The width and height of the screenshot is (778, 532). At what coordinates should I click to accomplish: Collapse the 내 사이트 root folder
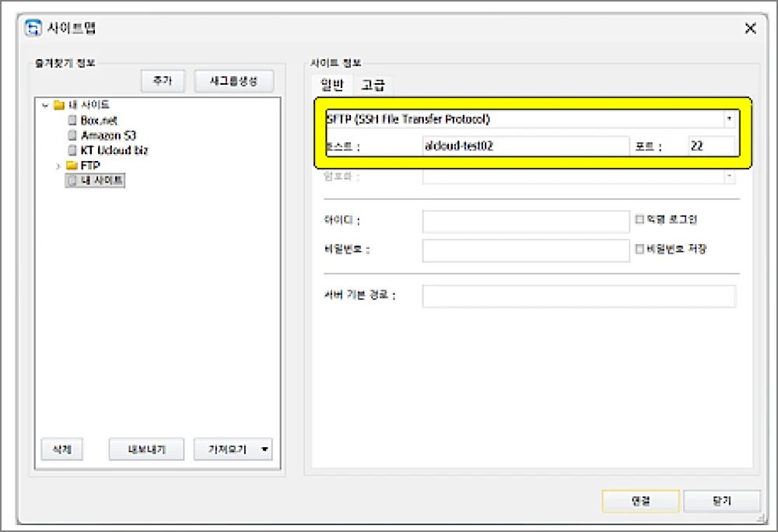[x=45, y=105]
